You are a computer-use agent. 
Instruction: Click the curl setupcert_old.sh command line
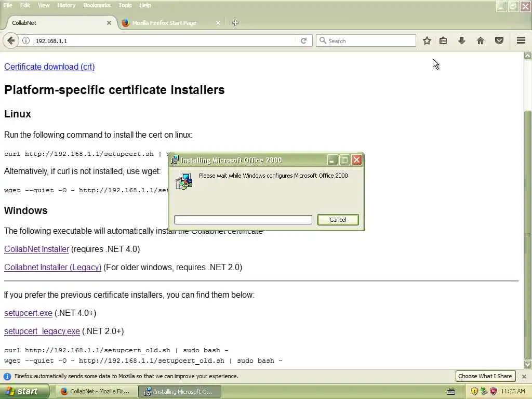[116, 350]
